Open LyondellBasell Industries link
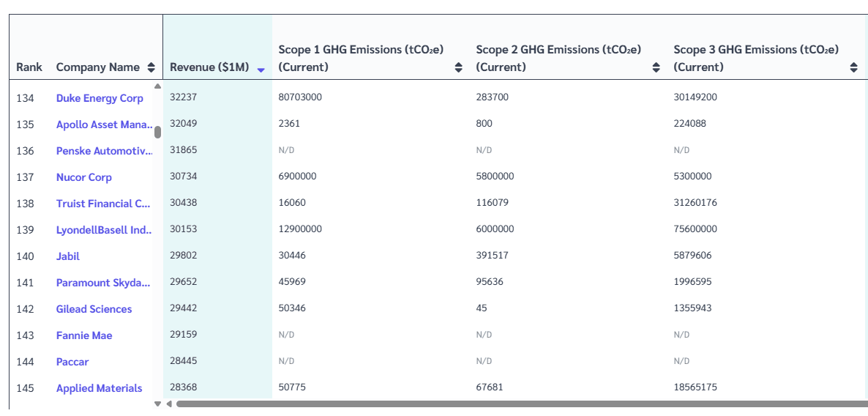Screen dimensions: 868x416 click(x=104, y=230)
